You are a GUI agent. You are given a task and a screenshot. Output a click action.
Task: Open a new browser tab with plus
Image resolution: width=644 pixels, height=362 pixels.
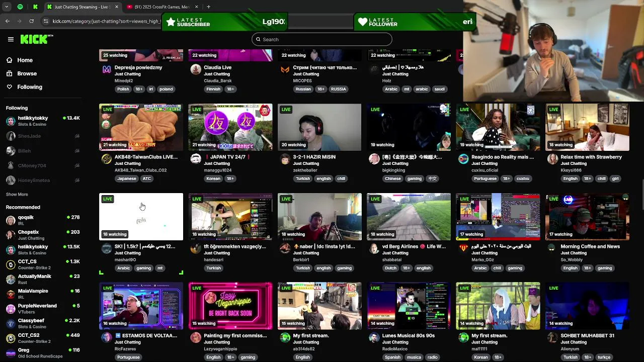coord(208,7)
